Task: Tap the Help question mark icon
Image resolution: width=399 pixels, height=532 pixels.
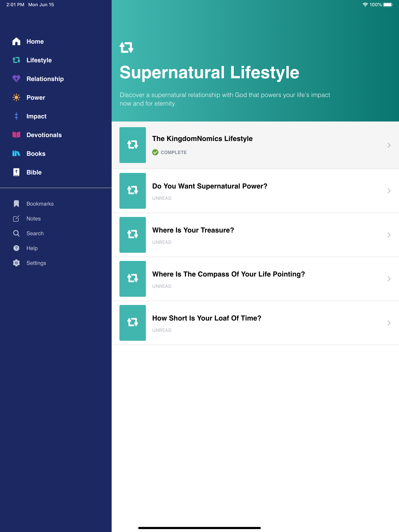Action: click(x=16, y=248)
